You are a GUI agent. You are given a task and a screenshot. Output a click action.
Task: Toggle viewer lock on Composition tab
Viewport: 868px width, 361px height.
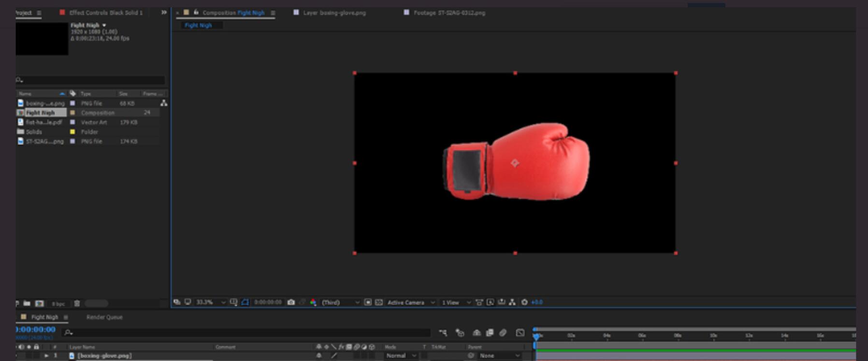pyautogui.click(x=196, y=12)
